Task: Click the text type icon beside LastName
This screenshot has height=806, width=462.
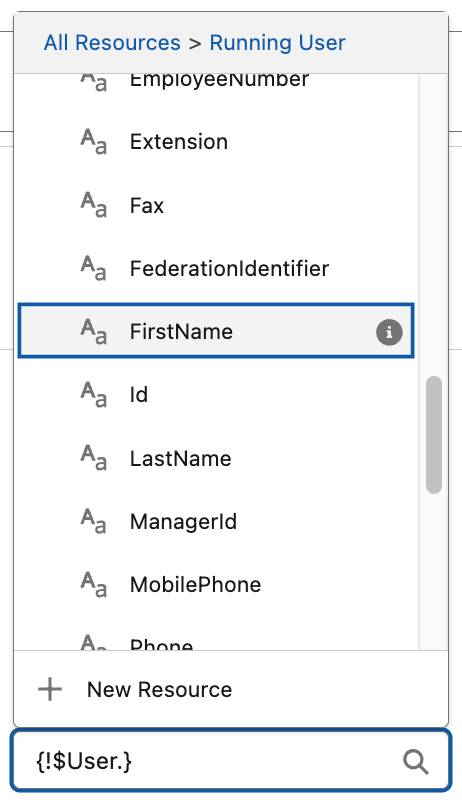Action: [94, 458]
